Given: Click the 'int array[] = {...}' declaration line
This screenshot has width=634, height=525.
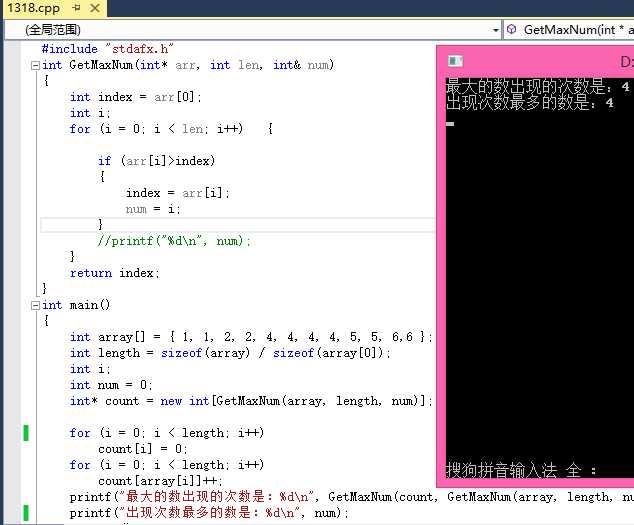Looking at the screenshot, I should (x=251, y=337).
